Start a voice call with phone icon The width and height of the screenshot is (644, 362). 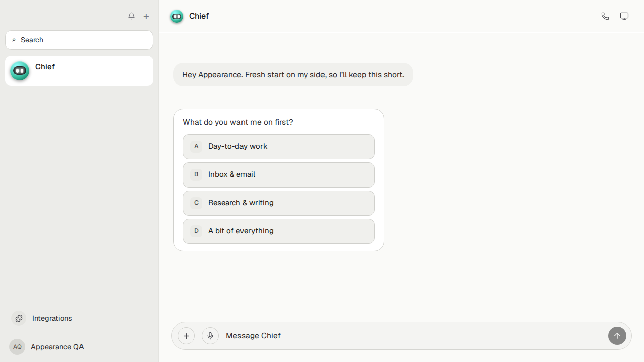pyautogui.click(x=605, y=16)
